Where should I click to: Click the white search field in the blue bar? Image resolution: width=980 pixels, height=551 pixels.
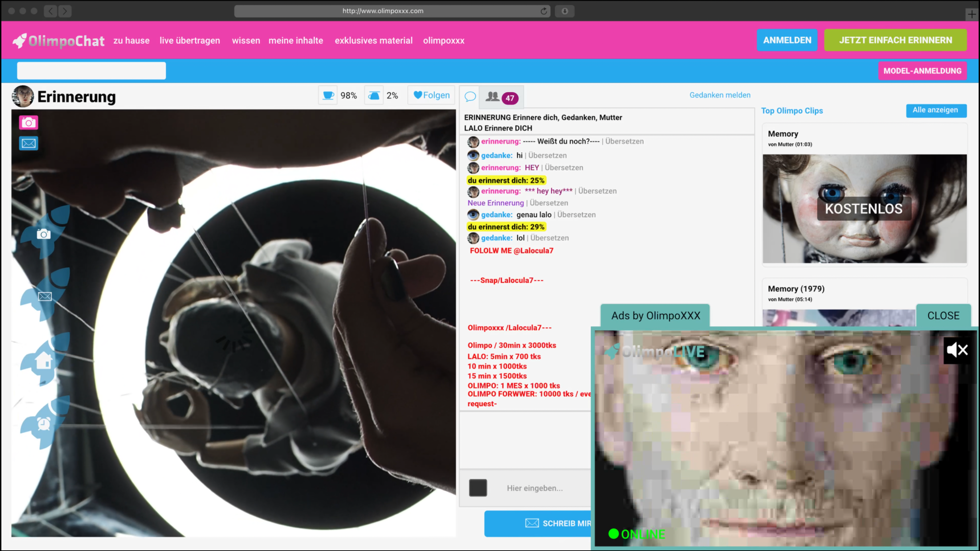[91, 71]
